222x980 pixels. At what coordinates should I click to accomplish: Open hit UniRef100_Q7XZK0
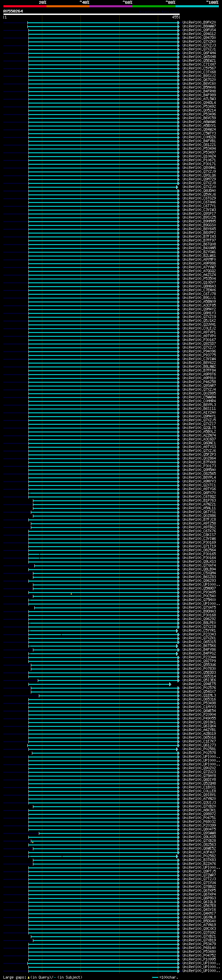(x=199, y=41)
